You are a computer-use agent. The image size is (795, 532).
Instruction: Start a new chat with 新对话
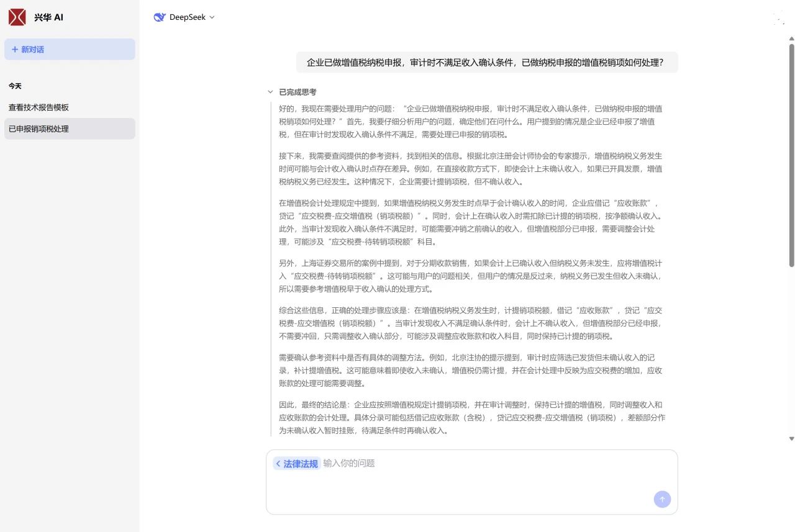coord(70,50)
